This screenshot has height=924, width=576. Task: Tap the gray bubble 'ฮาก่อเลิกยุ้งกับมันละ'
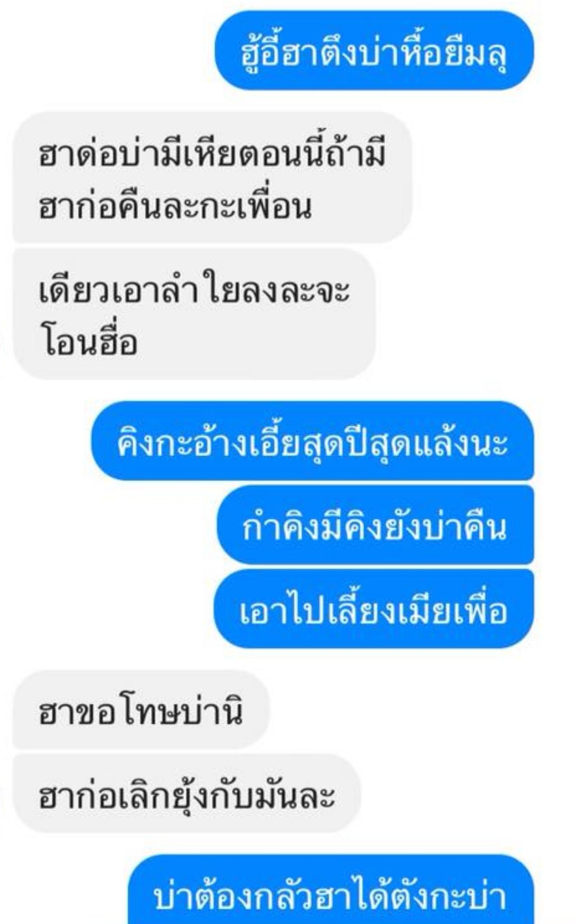(187, 794)
